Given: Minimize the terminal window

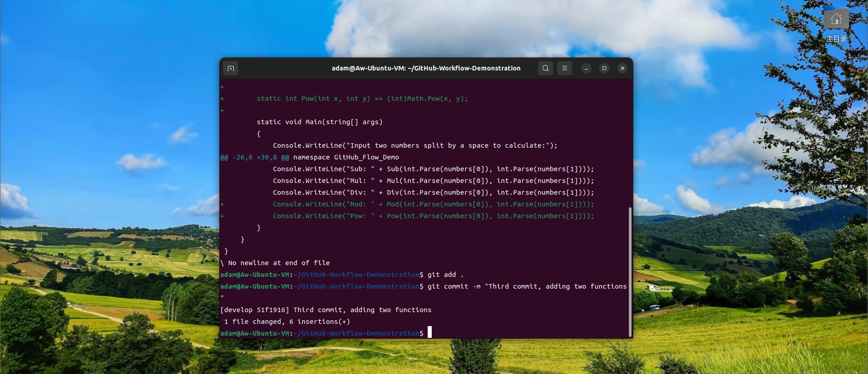Looking at the screenshot, I should click(x=586, y=68).
